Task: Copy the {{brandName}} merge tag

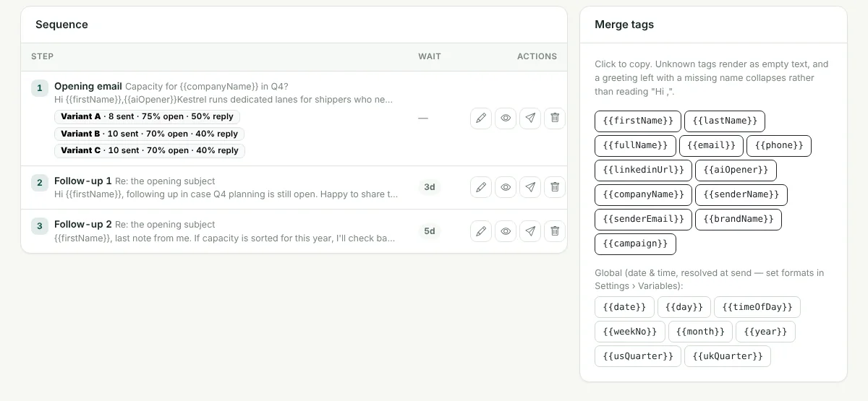Action: (x=739, y=219)
